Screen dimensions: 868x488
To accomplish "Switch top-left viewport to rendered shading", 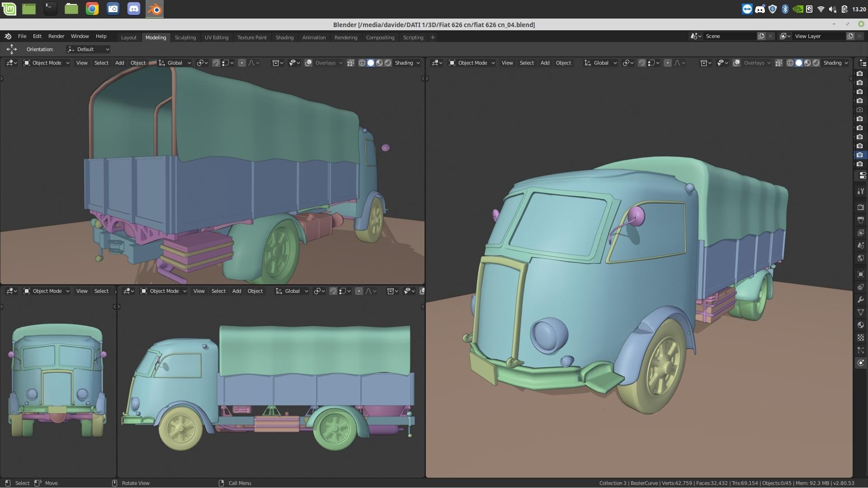I will (x=388, y=63).
